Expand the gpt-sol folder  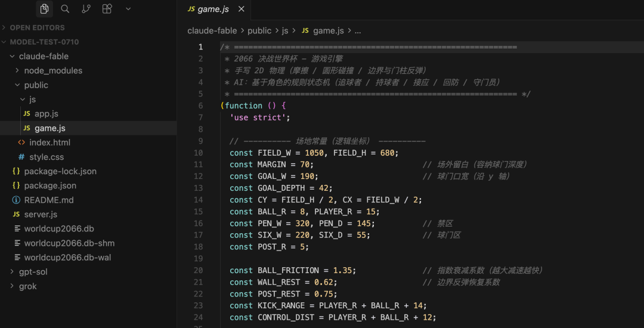point(88,272)
